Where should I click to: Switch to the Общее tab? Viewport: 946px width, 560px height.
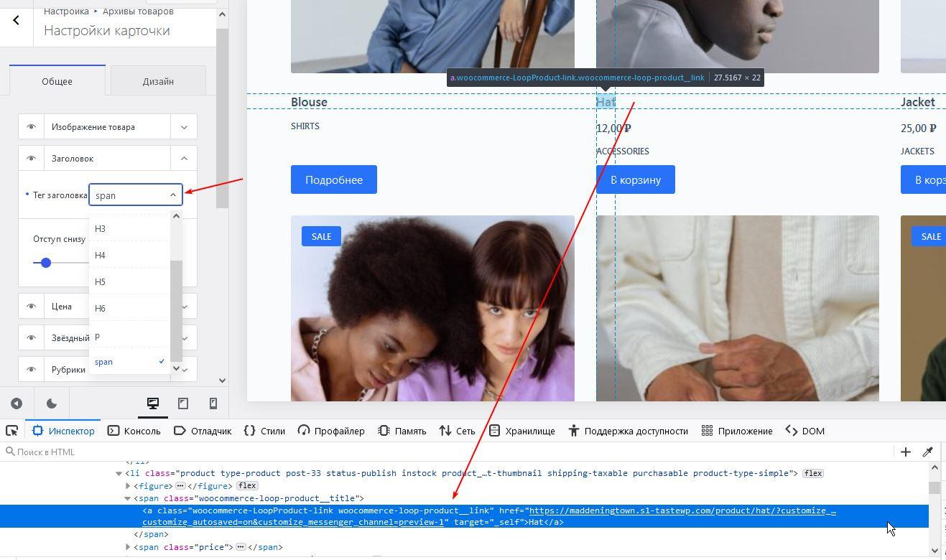point(57,80)
